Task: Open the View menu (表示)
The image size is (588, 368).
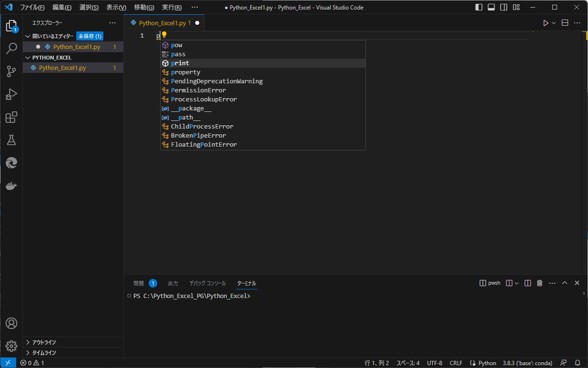Action: 116,7
